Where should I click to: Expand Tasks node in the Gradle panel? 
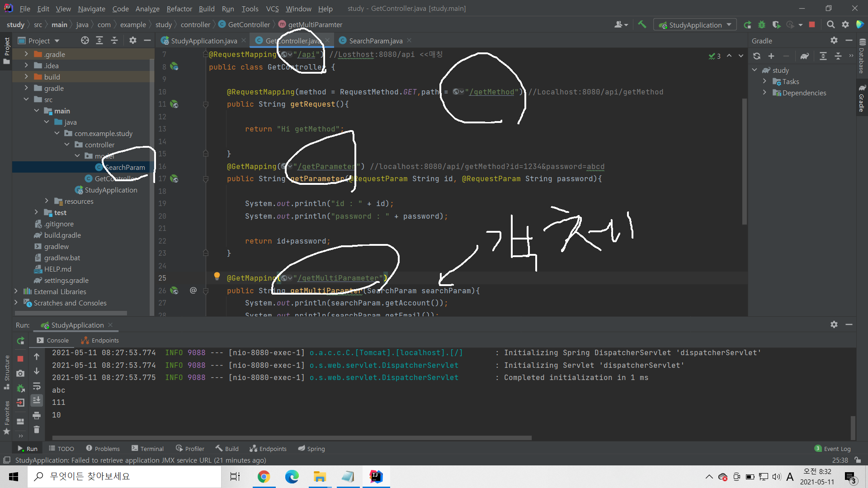(764, 81)
